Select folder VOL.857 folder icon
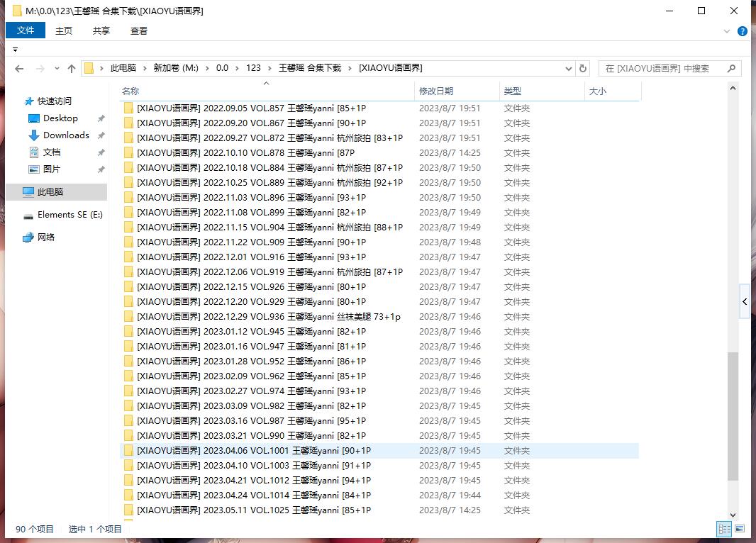The height and width of the screenshot is (543, 756). point(128,108)
